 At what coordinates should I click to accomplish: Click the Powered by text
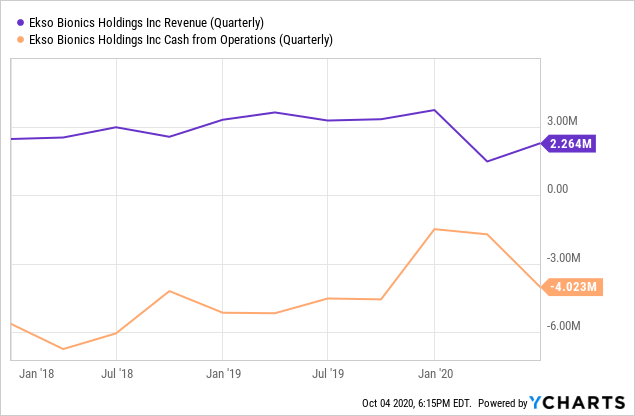(x=503, y=403)
